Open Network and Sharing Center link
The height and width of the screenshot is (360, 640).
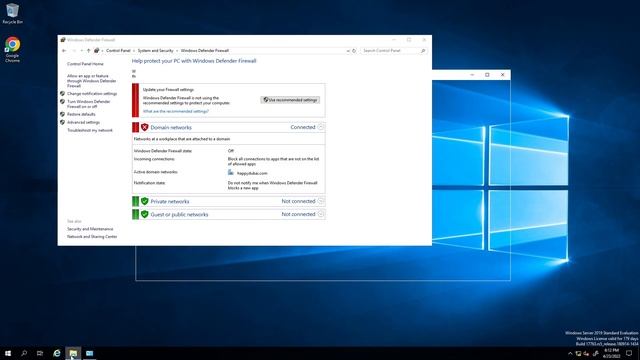pyautogui.click(x=92, y=237)
